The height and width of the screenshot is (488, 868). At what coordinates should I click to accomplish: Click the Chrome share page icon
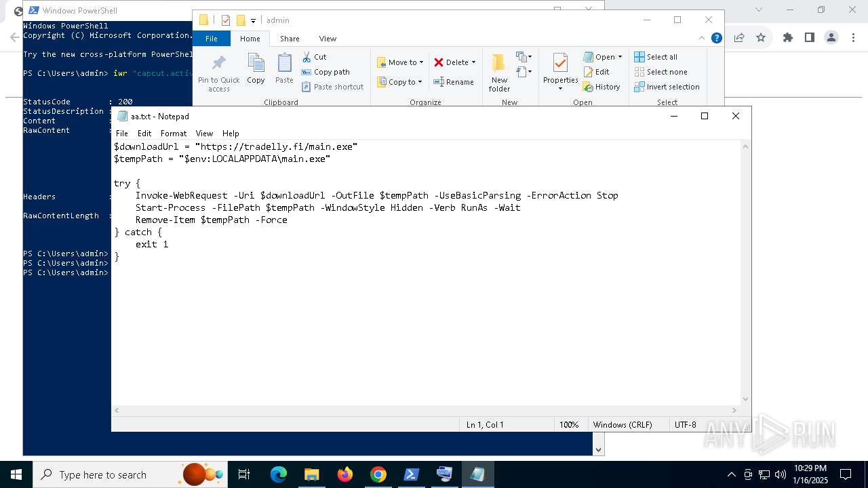click(x=739, y=37)
